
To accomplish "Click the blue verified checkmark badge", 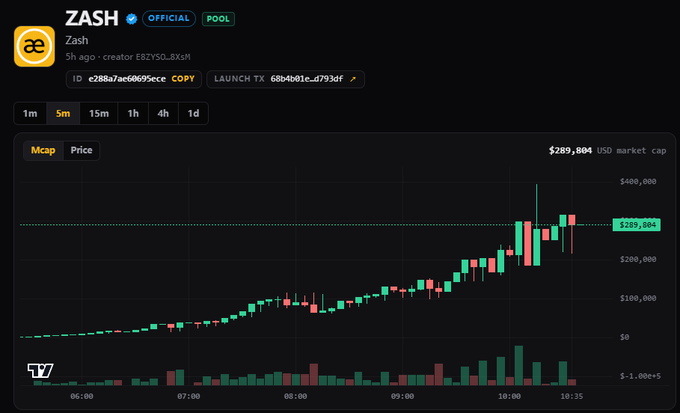I will pyautogui.click(x=131, y=19).
